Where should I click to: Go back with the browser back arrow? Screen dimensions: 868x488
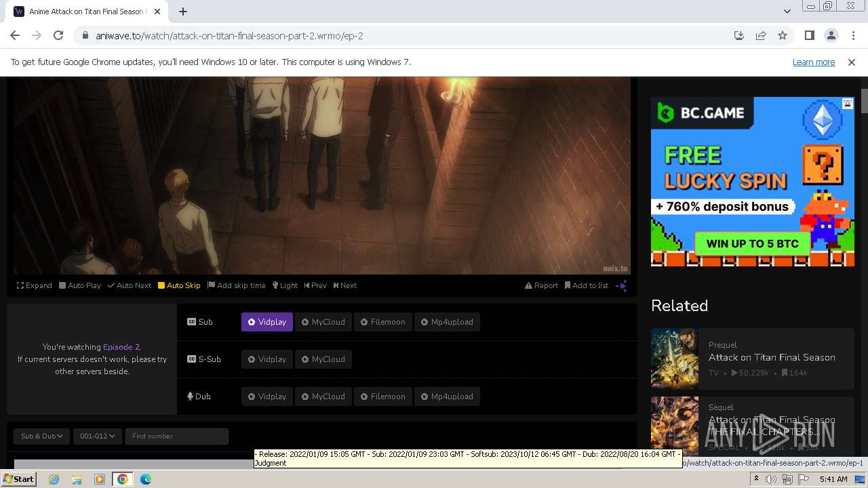pyautogui.click(x=15, y=36)
